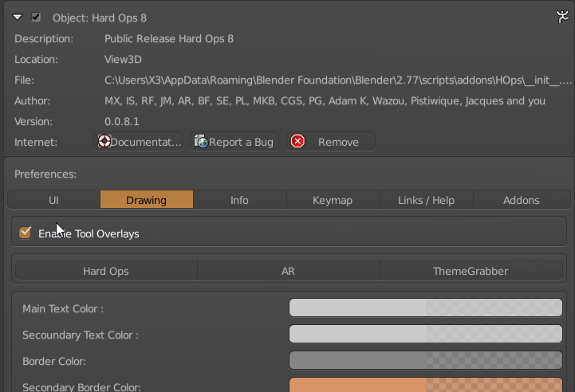Click the description Public Release Hard Ops 8

169,39
